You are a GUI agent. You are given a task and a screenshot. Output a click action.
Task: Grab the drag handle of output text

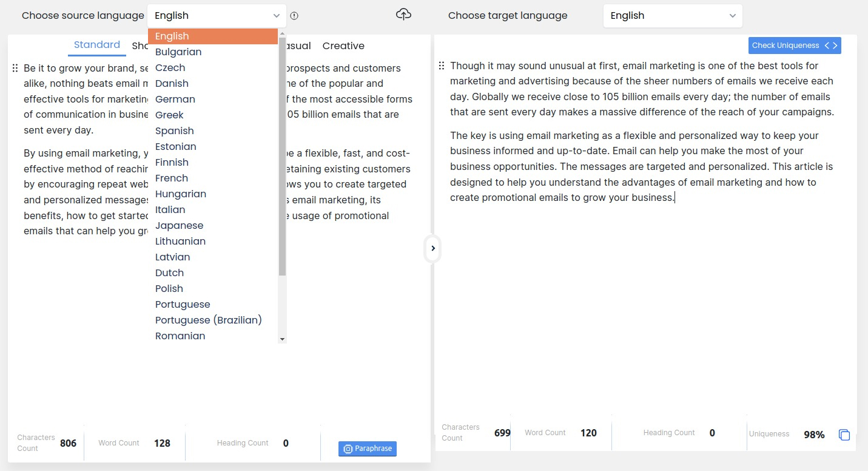(442, 66)
